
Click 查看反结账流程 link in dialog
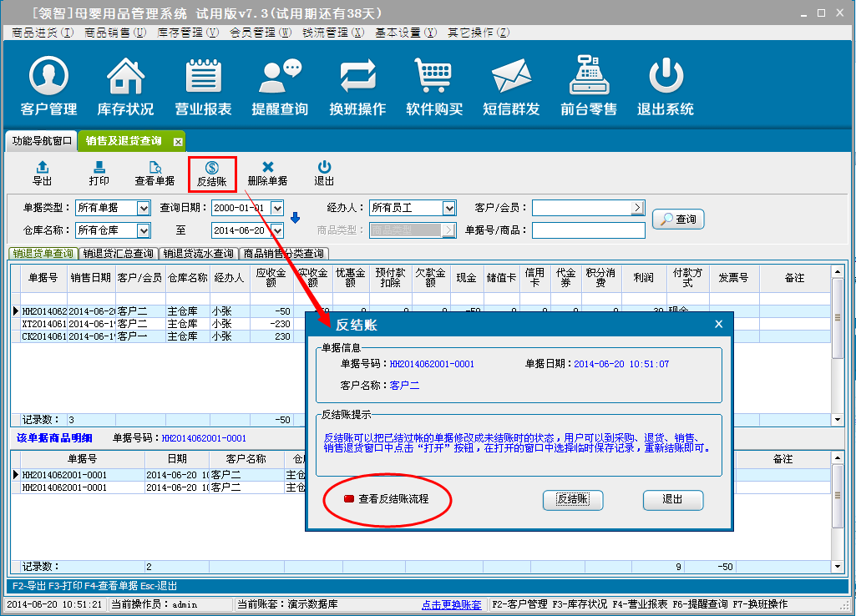[393, 499]
